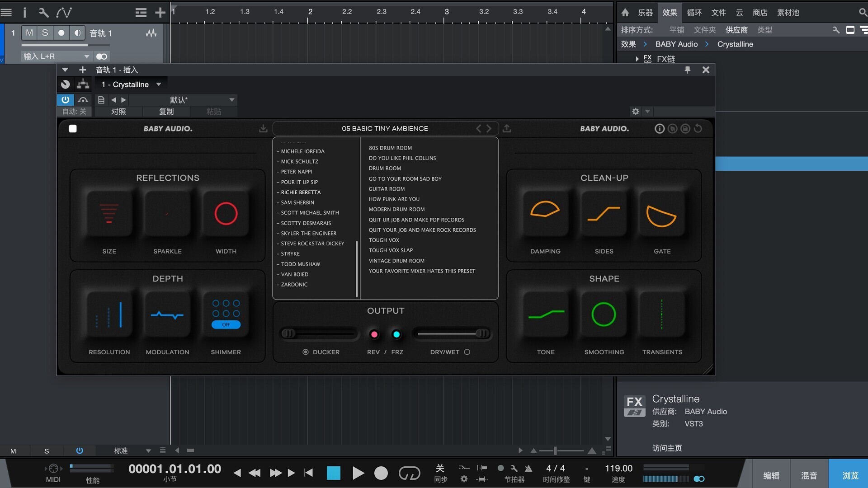Screen dimensions: 868x488
Task: Search the browser with magnifier icon
Action: tap(863, 13)
